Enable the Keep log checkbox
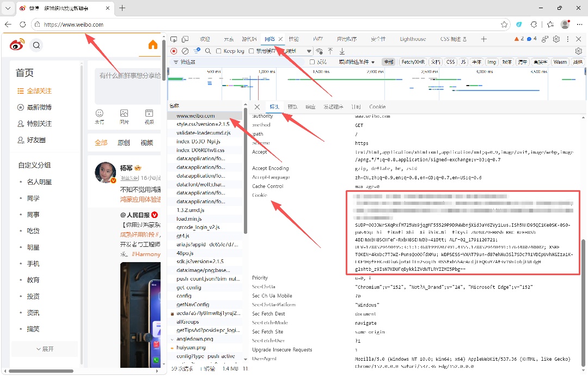The height and width of the screenshot is (376, 588). 219,51
